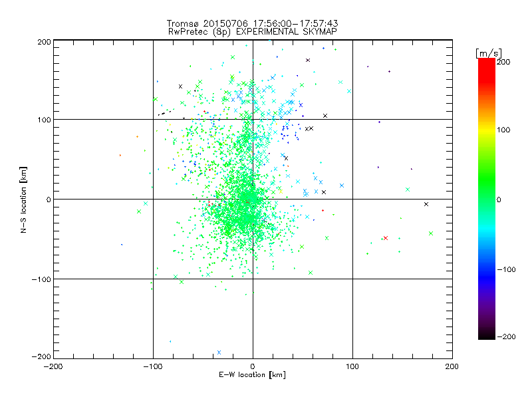Click the "-200" tick label on E-W axis
The image size is (532, 399).
53,366
